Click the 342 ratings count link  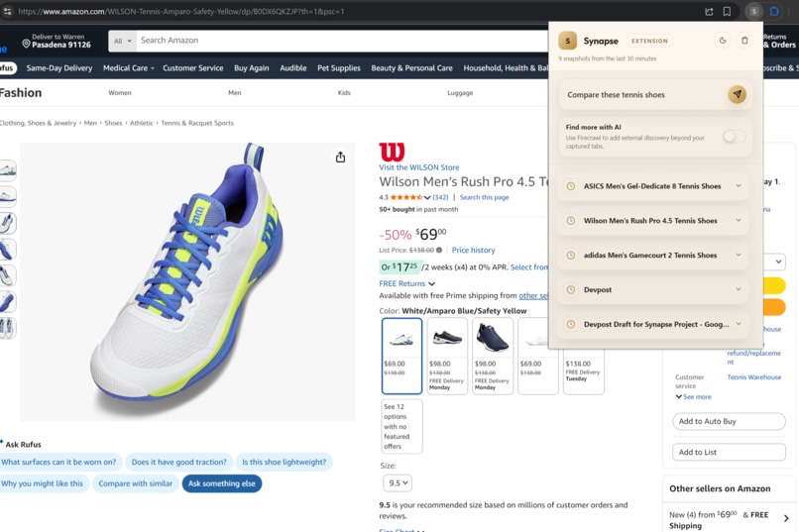(x=441, y=197)
